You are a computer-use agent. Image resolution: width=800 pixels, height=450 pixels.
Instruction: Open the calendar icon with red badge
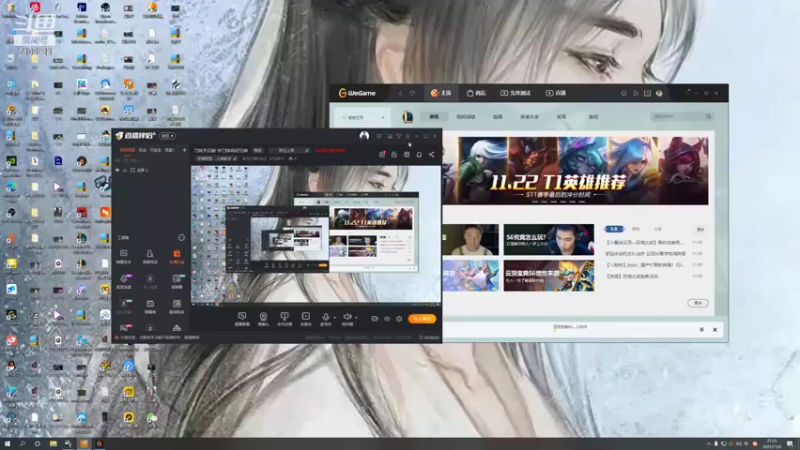[x=382, y=154]
